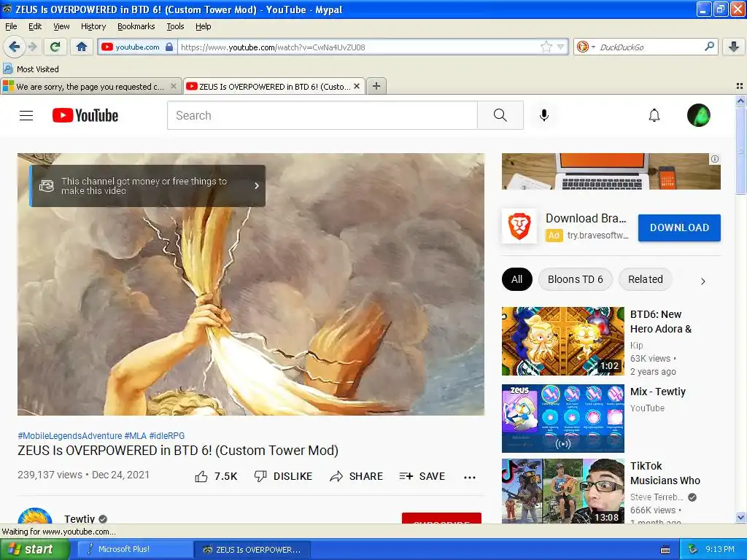The width and height of the screenshot is (747, 560).
Task: Open notifications with the bell icon
Action: [654, 115]
